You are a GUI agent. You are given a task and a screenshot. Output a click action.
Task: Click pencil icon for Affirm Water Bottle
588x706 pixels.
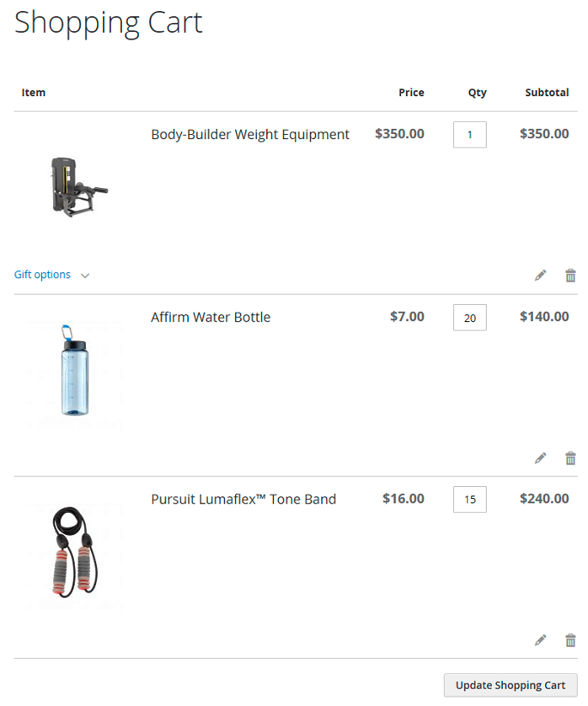point(540,458)
